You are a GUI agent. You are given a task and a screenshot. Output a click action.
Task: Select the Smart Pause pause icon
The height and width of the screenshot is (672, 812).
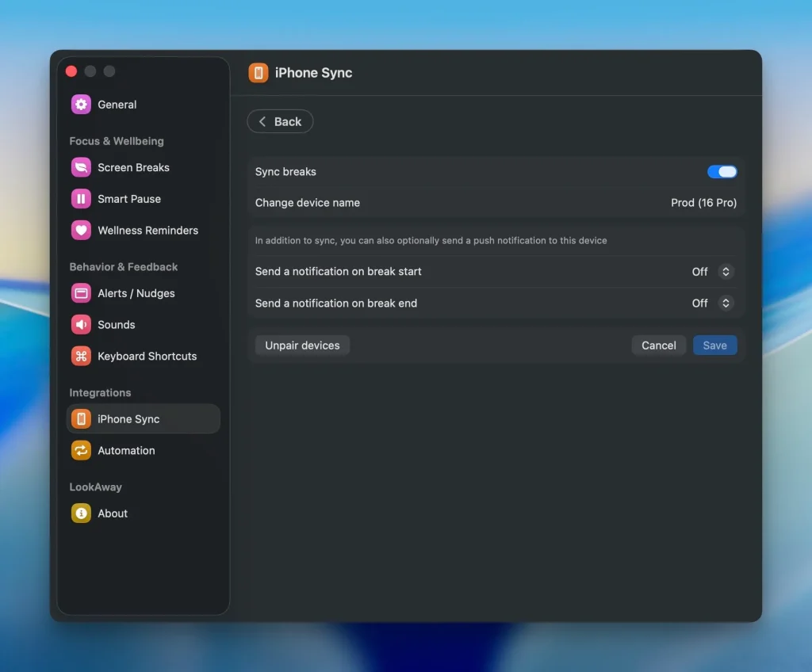81,199
